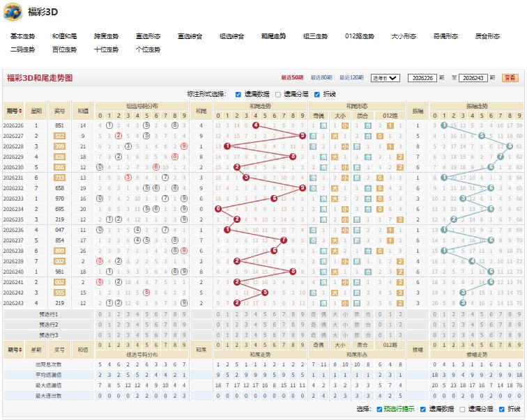
Task: Click highlighted 奖号 899 in row 2026238
Action: 59,251
